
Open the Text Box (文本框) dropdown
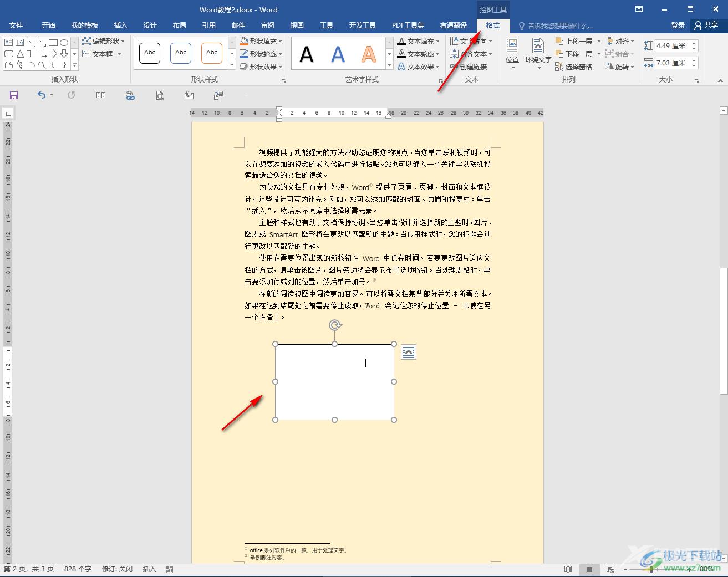(101, 54)
